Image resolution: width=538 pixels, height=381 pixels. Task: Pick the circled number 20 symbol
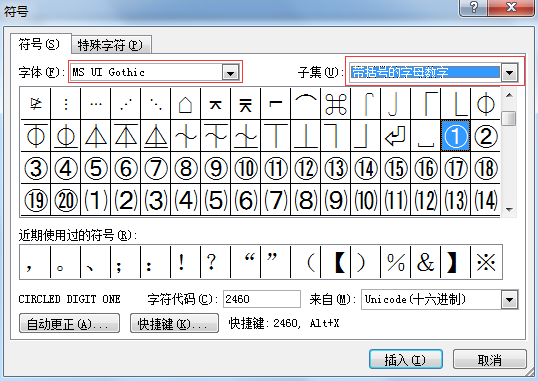pos(66,200)
